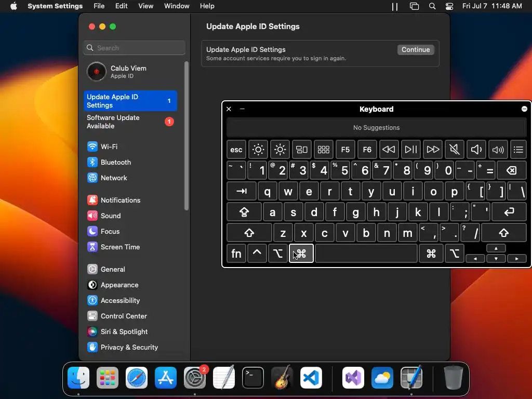Toggle left shift key on keyboard
The image size is (532, 399).
tap(249, 233)
